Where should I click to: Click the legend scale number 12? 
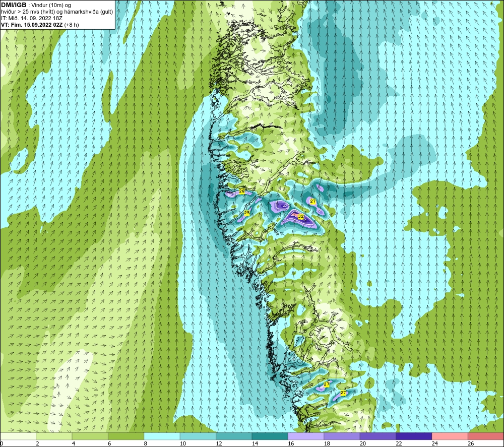click(219, 443)
